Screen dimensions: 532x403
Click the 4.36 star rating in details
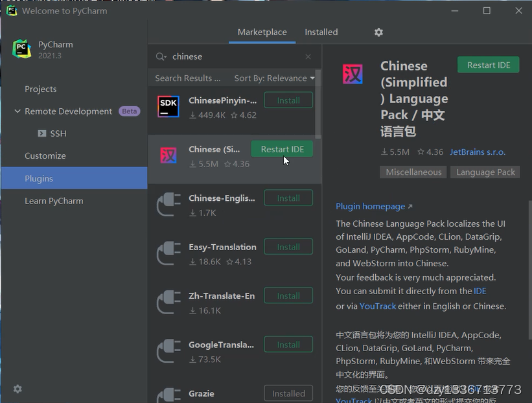point(430,152)
